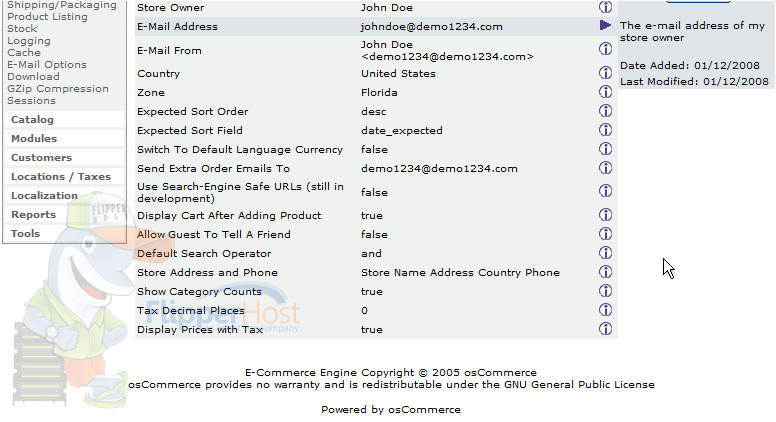Select the Store Owner row title
Image resolution: width=776 pixels, height=422 pixels.
(171, 8)
